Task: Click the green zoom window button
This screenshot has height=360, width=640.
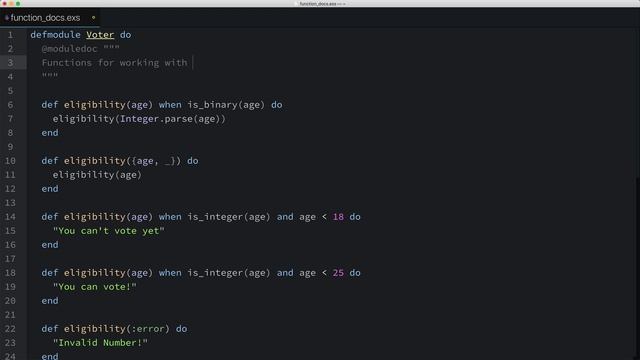Action: pos(18,3)
